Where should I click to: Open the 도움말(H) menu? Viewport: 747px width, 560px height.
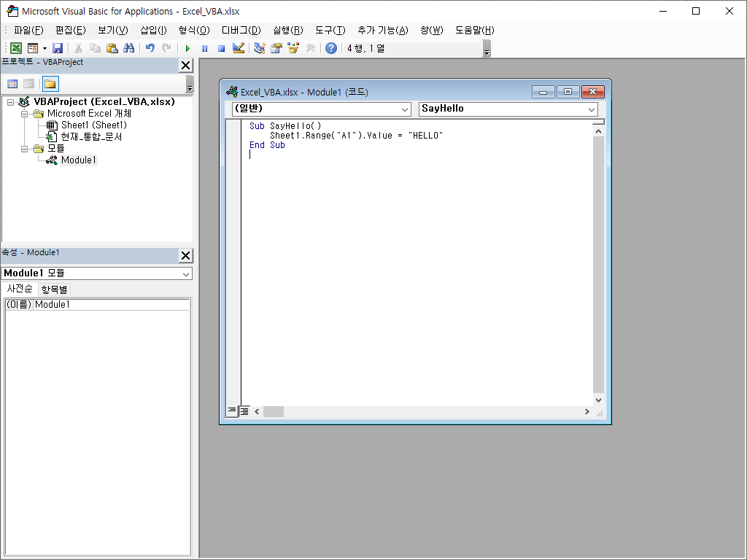pos(474,31)
